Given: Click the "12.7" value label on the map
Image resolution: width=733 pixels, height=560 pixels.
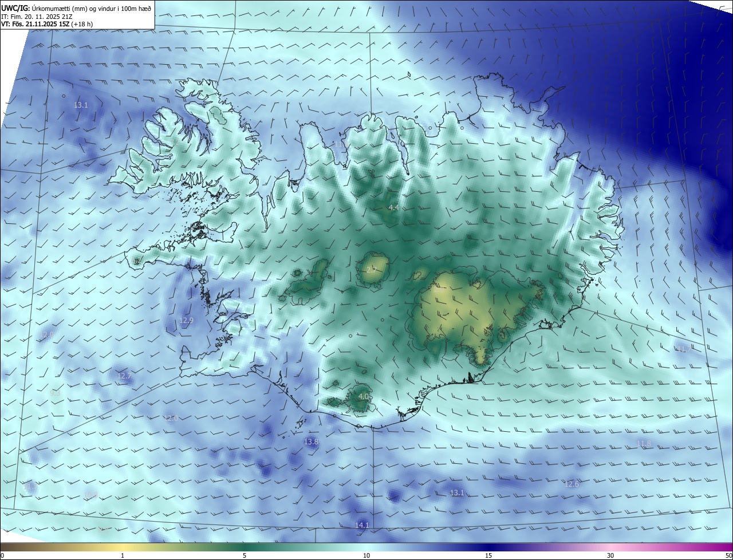Looking at the screenshot, I should [x=124, y=376].
